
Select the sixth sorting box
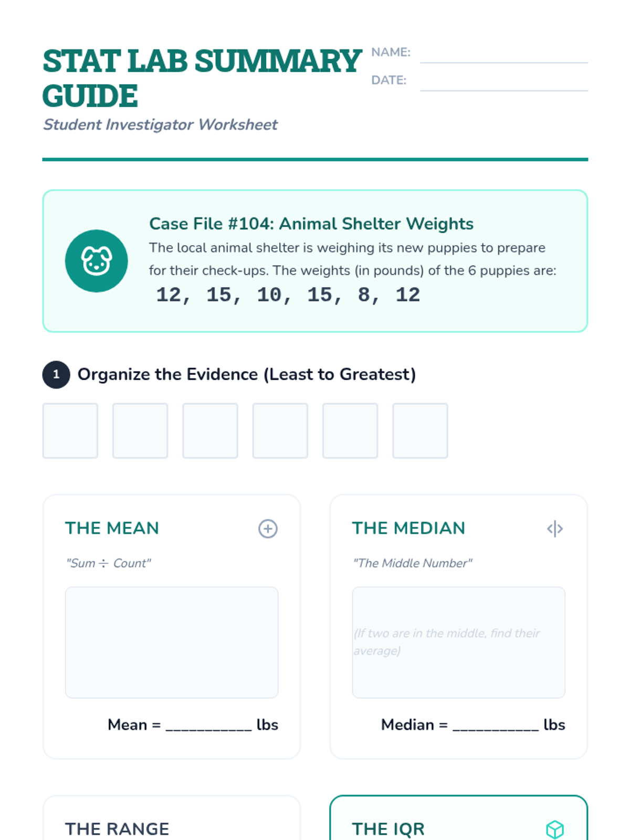pos(420,430)
